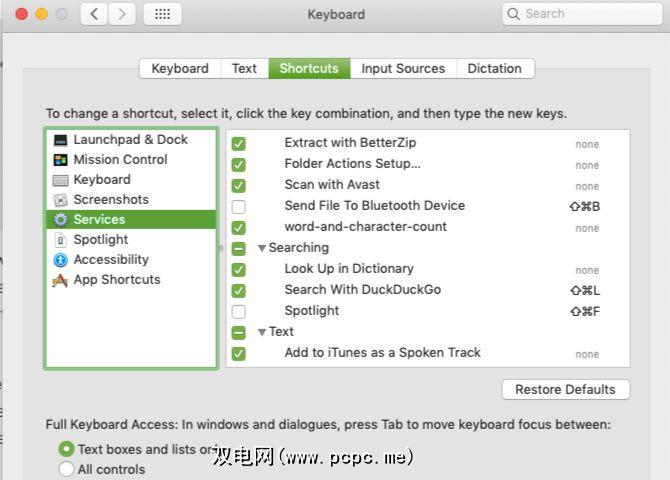Screen dimensions: 670x480
Task: Open the Dictation tab
Action: (x=494, y=69)
